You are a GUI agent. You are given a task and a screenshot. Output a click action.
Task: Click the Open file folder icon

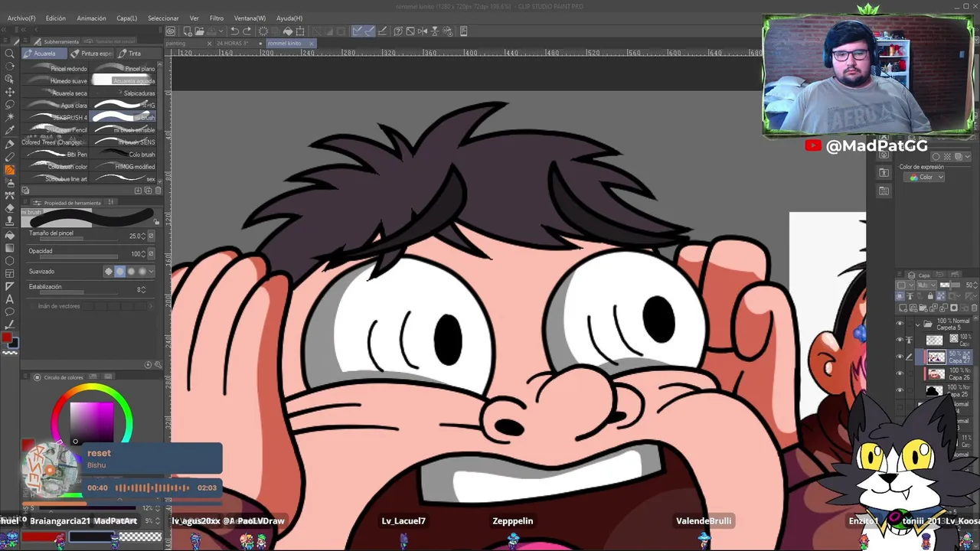pos(199,31)
